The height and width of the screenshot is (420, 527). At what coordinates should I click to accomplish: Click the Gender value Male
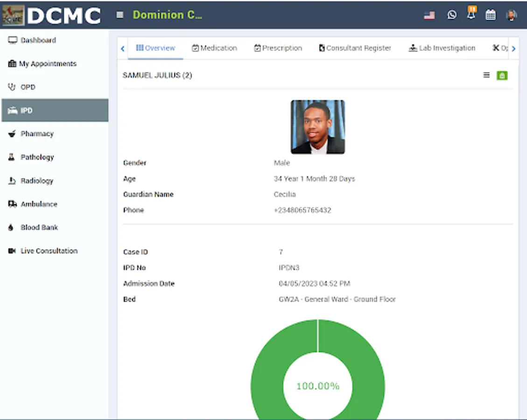point(281,163)
